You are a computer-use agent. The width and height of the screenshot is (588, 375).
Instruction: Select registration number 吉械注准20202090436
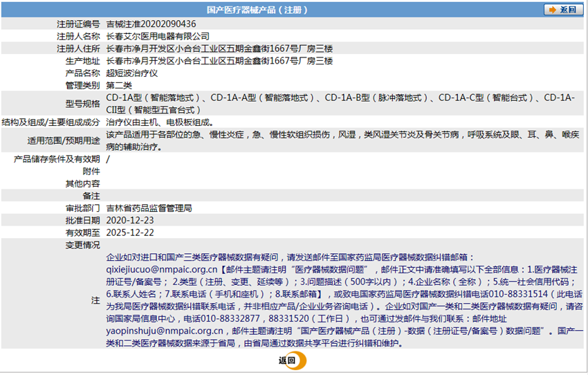coord(151,24)
